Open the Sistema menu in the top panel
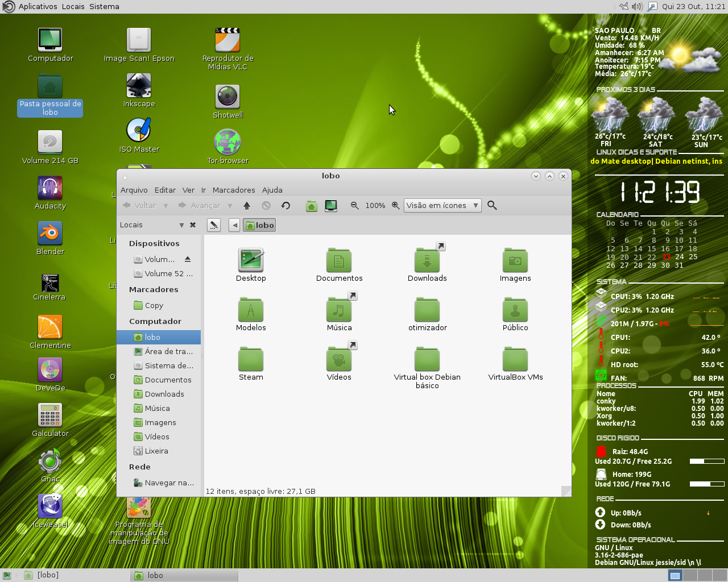This screenshot has height=582, width=728. [x=105, y=6]
